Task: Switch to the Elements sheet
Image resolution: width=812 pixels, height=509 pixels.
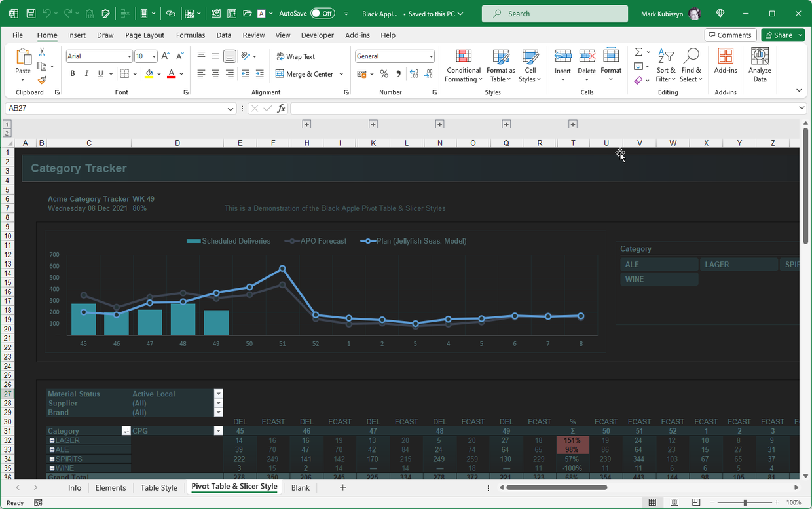Action: tap(111, 488)
